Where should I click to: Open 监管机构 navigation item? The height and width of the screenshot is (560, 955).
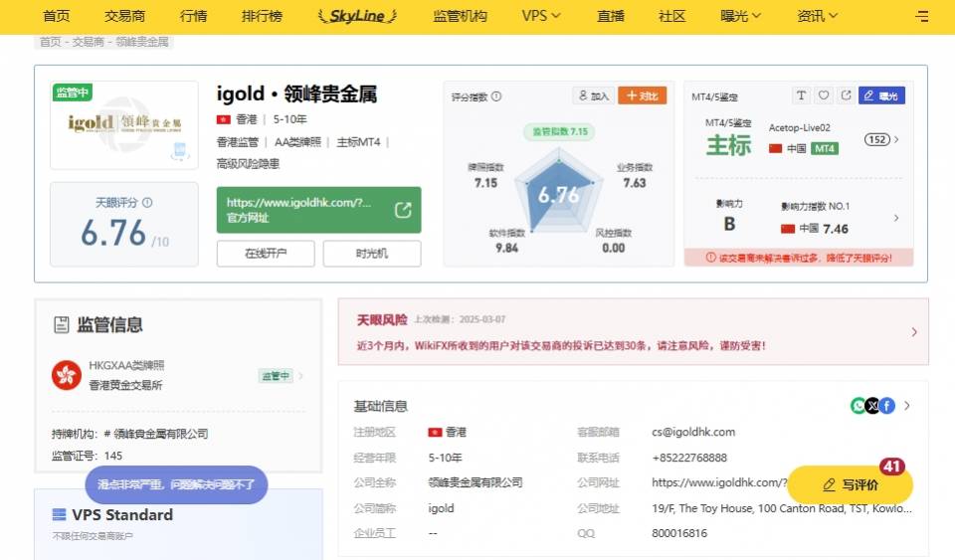460,16
